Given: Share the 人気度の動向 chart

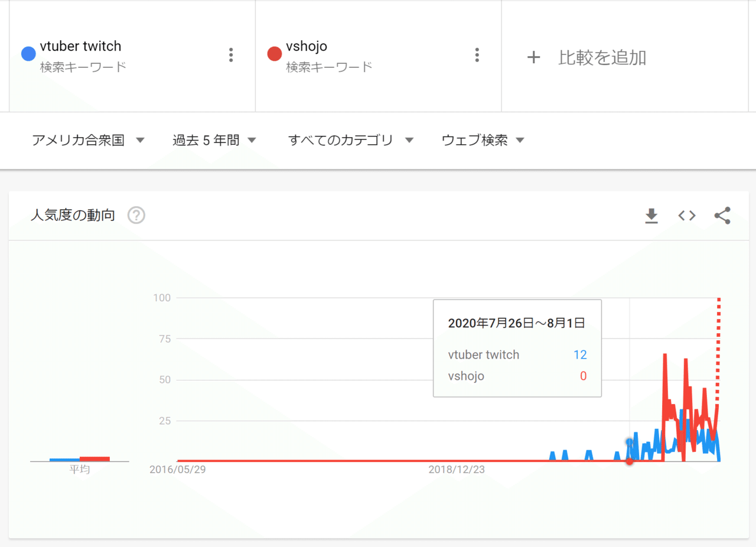Looking at the screenshot, I should 722,216.
